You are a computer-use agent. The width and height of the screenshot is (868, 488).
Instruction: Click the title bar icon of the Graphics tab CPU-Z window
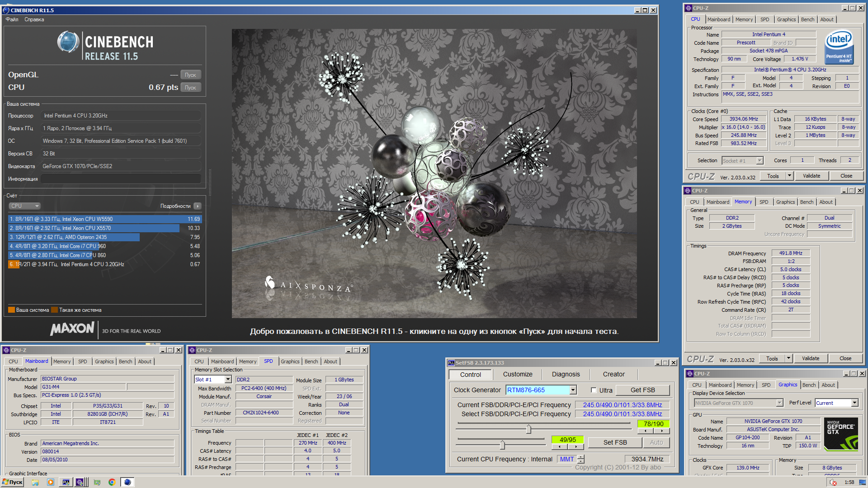689,374
